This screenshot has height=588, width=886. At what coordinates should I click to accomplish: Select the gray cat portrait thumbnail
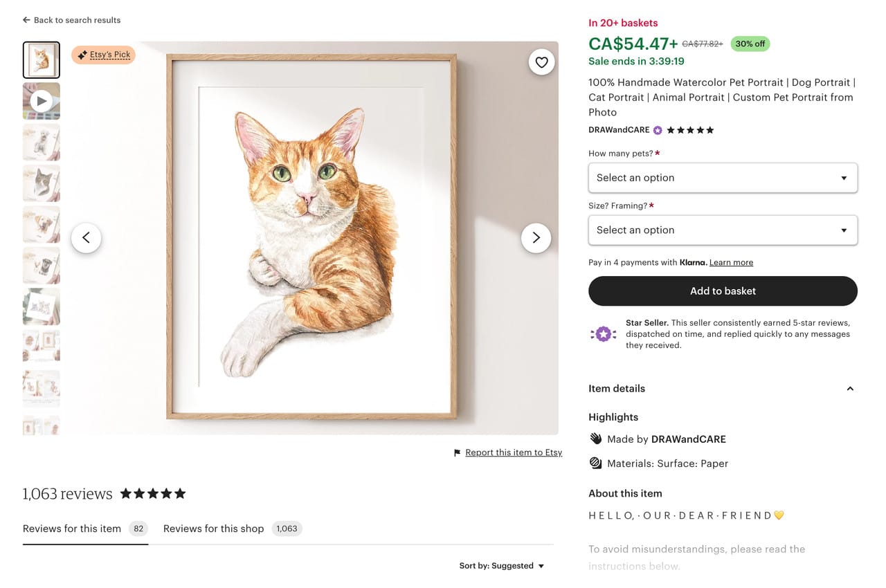pos(41,183)
